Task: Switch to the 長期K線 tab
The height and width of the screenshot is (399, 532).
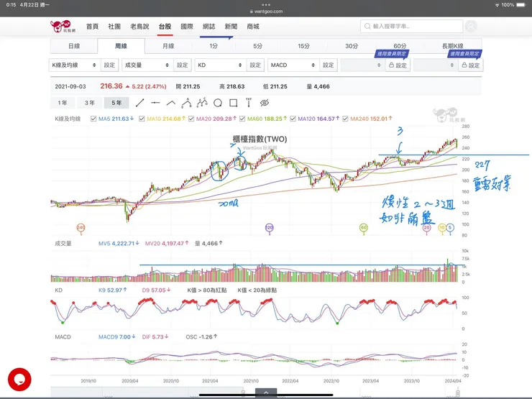Action: click(453, 46)
